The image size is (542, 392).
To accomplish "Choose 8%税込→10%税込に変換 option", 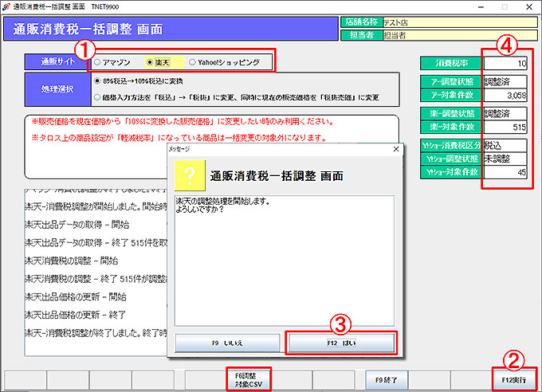I will 97,81.
